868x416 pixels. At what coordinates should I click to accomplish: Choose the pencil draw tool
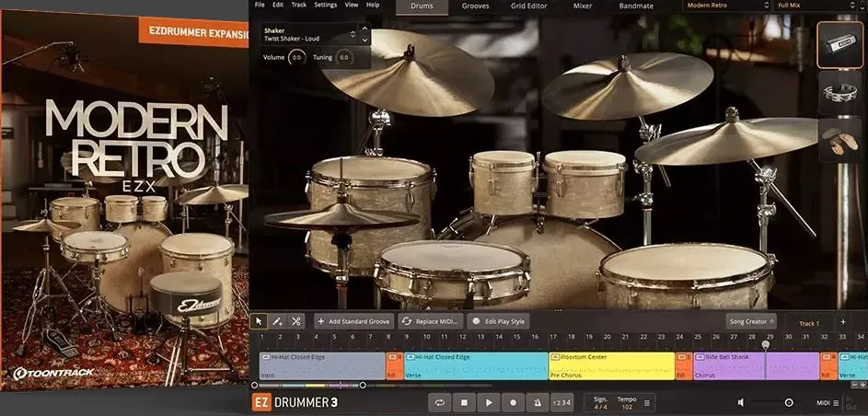(x=277, y=321)
